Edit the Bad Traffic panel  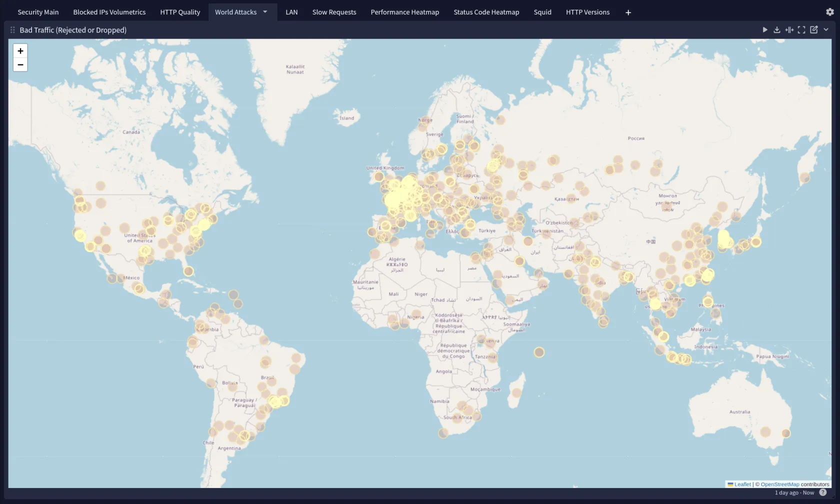[x=814, y=30]
